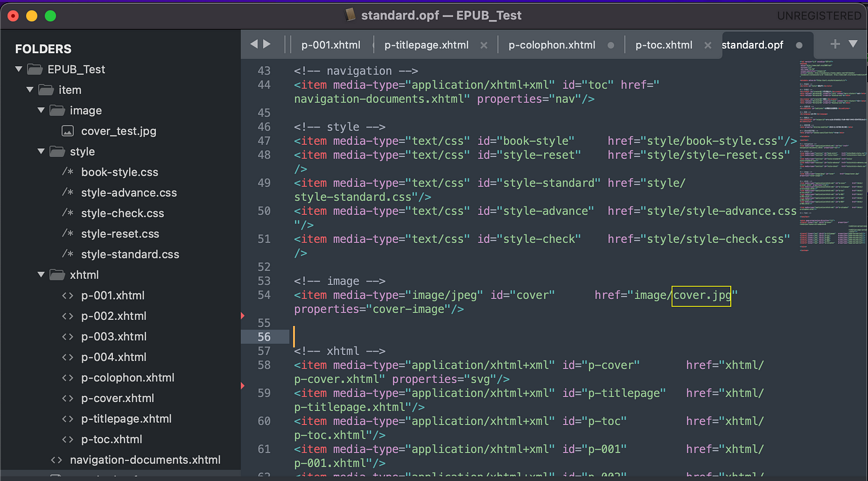Click line number 56 in gutter
This screenshot has height=481, width=868.
pyautogui.click(x=264, y=337)
